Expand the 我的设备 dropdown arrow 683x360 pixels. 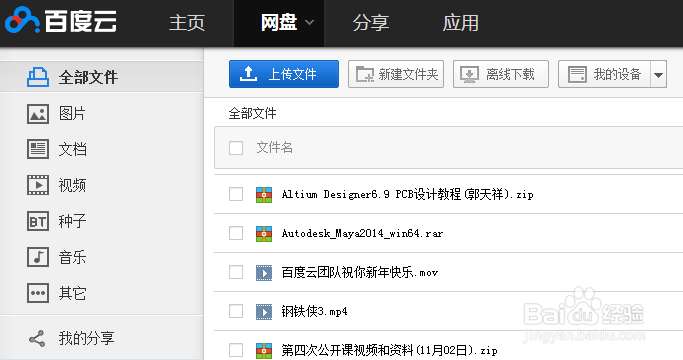coord(659,75)
